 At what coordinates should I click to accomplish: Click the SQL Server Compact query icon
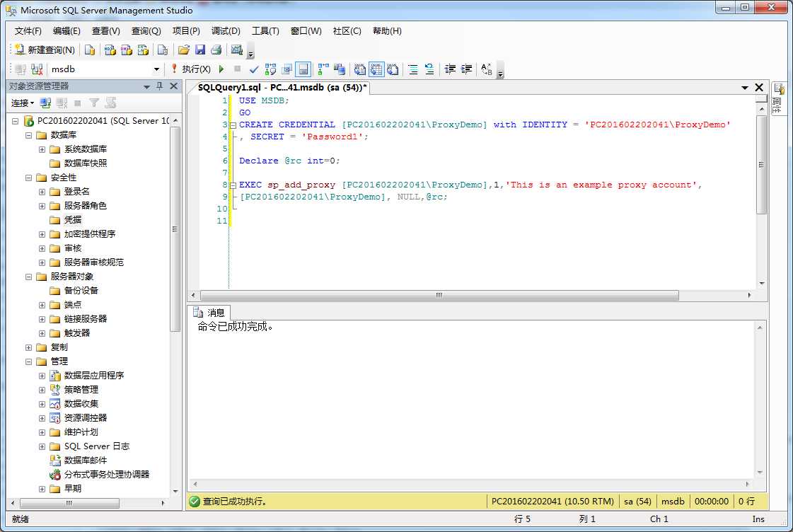(163, 50)
